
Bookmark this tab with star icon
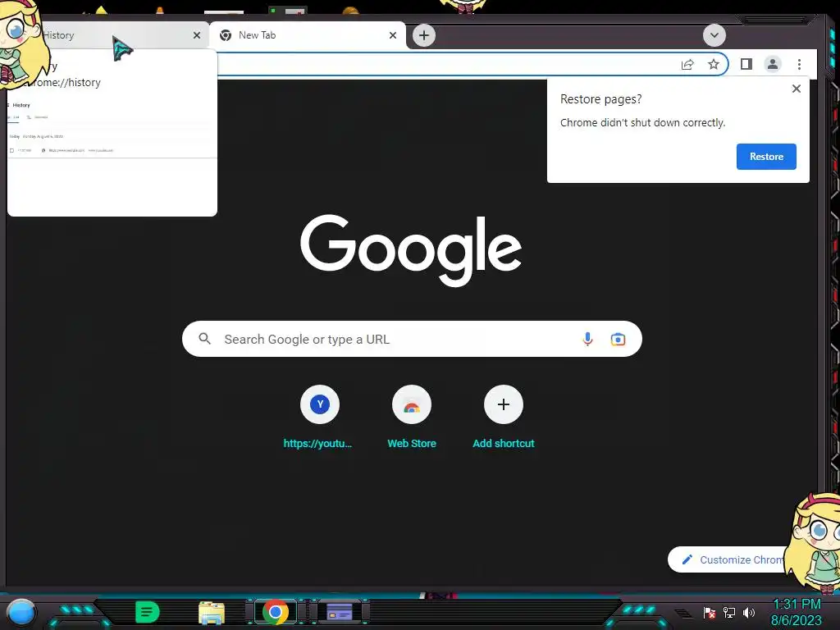click(713, 64)
